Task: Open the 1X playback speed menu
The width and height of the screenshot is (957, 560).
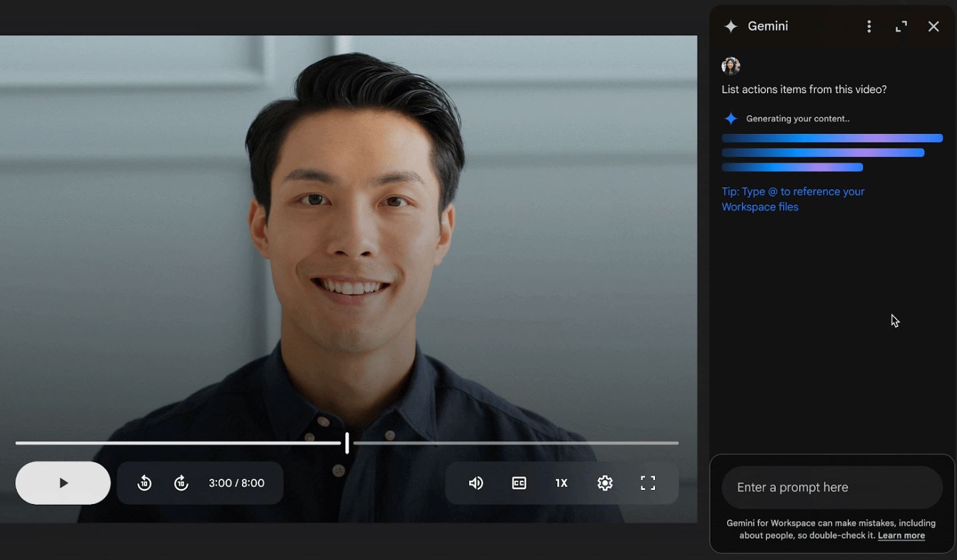Action: (561, 483)
